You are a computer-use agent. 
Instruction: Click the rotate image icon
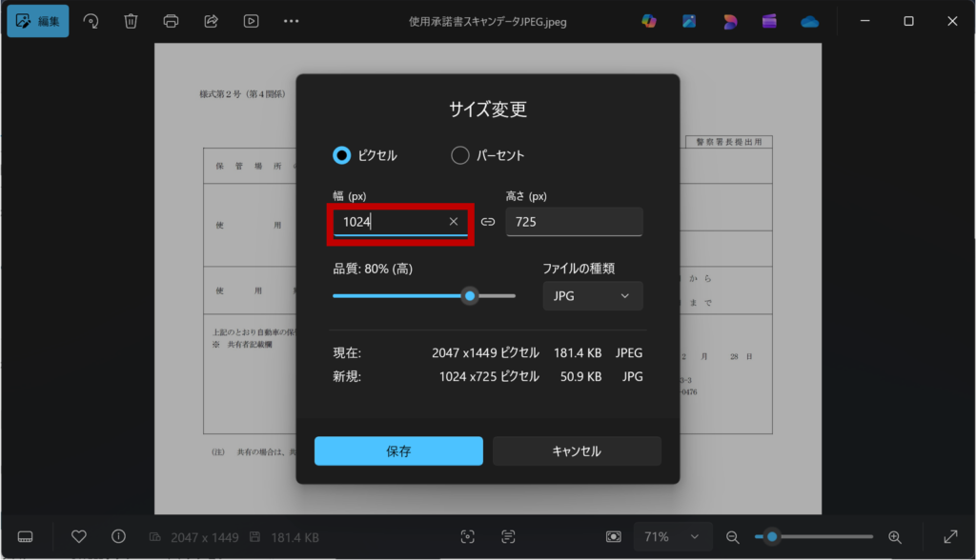91,21
